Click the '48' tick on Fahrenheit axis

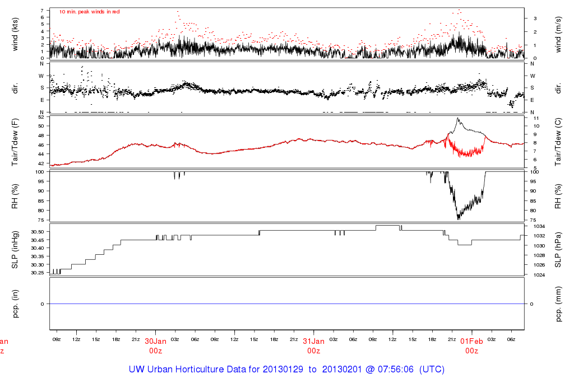point(41,136)
